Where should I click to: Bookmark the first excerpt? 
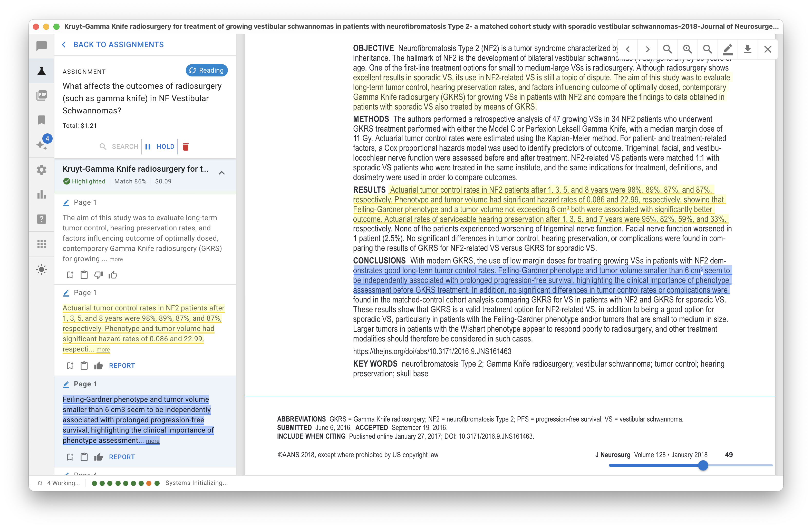pyautogui.click(x=70, y=275)
